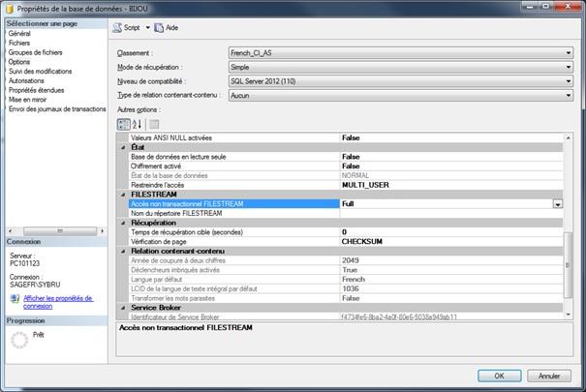Click Afficher les propriétés de connexion link

60,301
